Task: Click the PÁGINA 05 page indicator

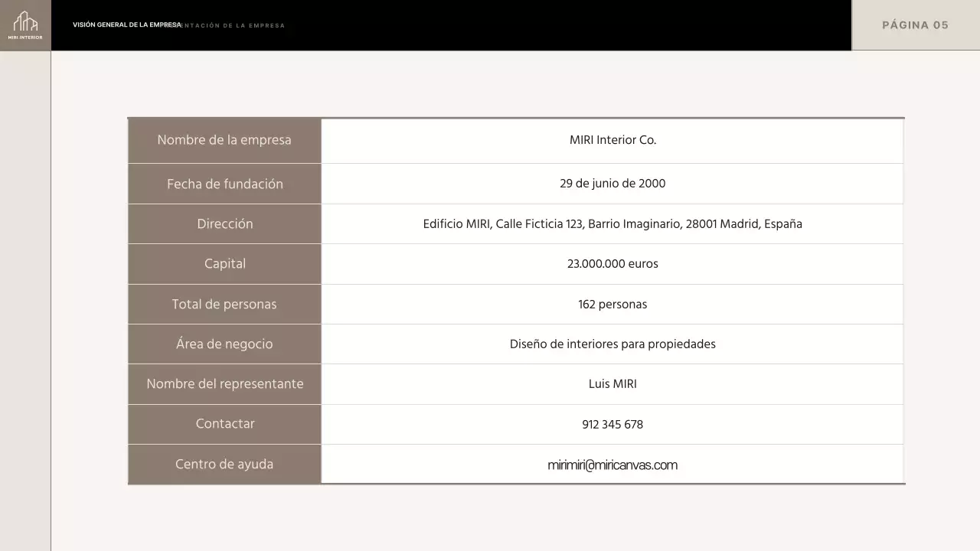Action: click(x=914, y=24)
